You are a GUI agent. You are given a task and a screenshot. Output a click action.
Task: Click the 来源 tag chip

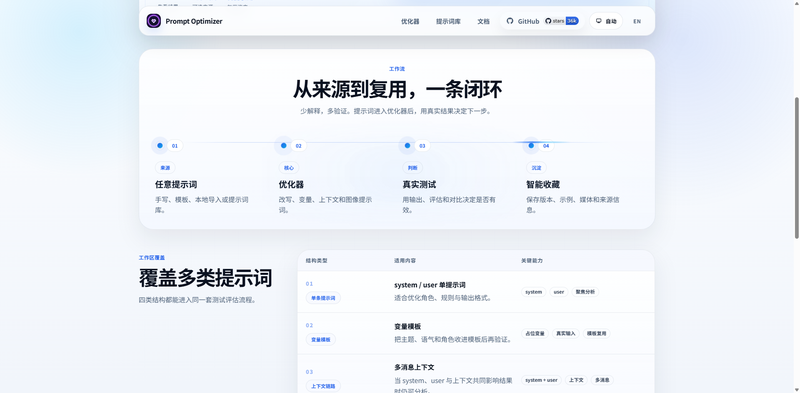[x=165, y=167]
